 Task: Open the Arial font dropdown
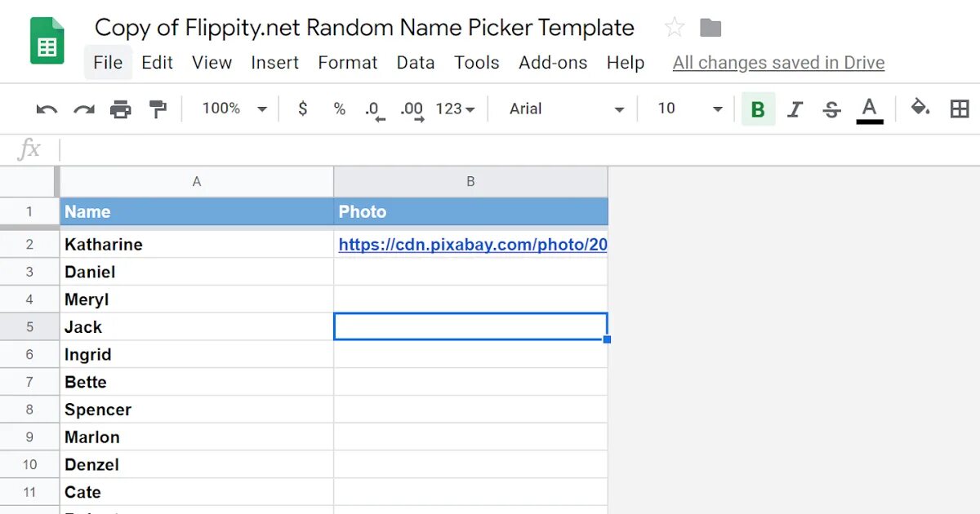(x=567, y=109)
